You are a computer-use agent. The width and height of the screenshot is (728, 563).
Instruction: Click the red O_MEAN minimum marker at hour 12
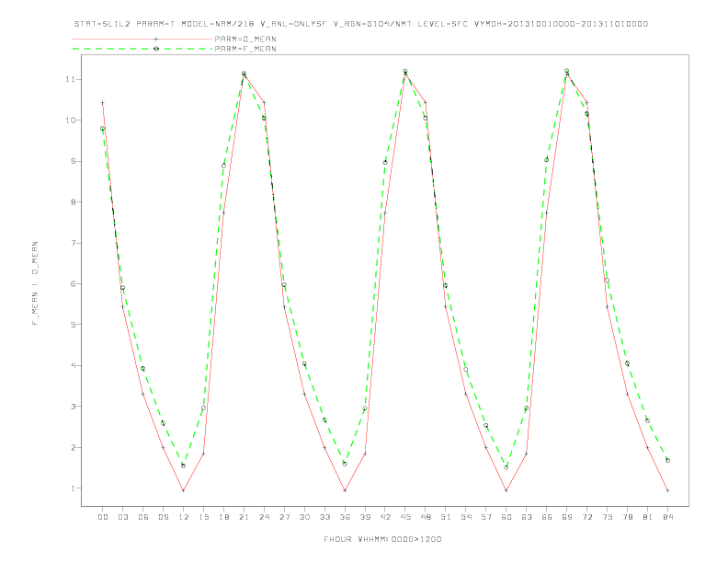(184, 490)
